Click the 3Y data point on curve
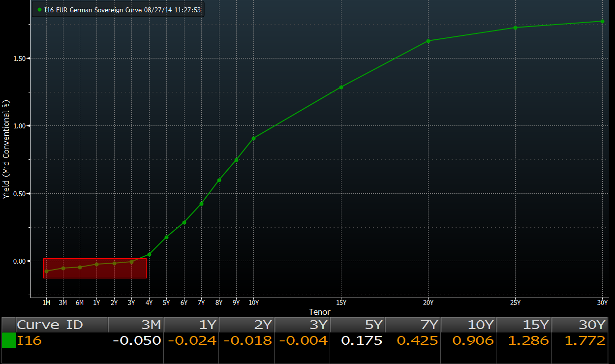The height and width of the screenshot is (364, 615). tap(131, 262)
